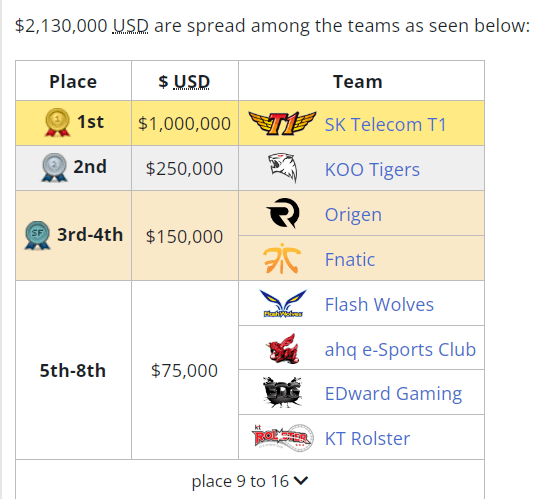Click the KT Rolster team link

tap(367, 438)
